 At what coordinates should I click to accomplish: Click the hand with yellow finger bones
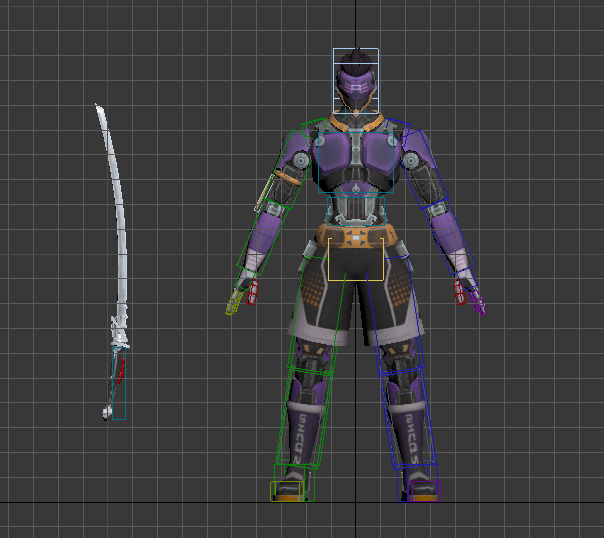coord(240,297)
